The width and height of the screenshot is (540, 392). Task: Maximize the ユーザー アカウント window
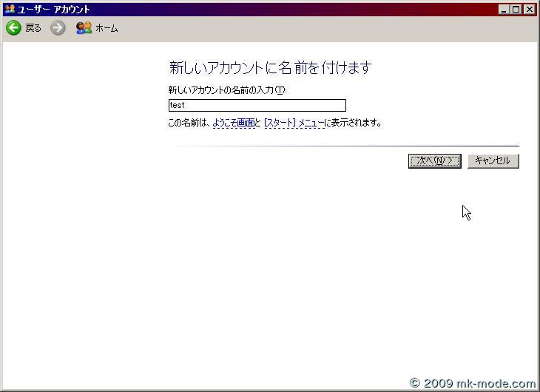coord(516,9)
